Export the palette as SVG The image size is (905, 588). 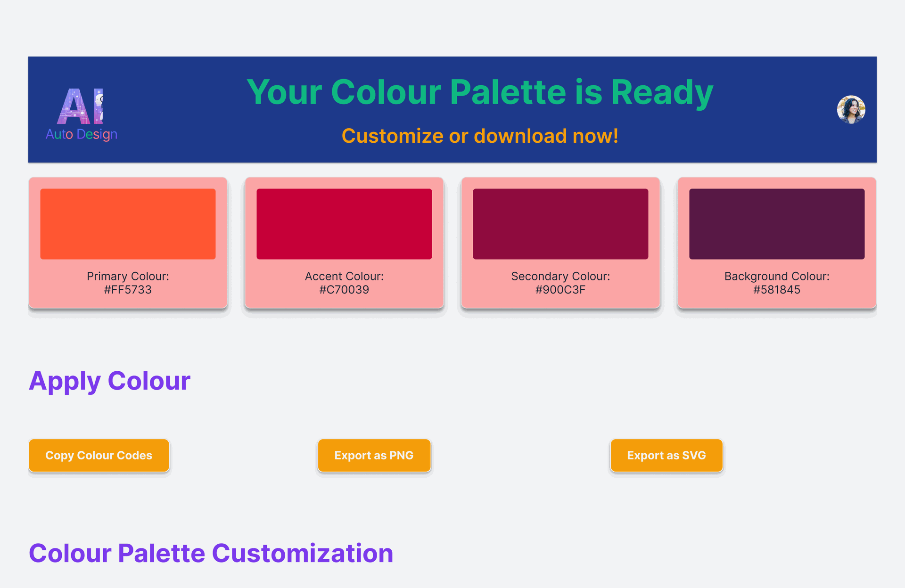point(666,455)
